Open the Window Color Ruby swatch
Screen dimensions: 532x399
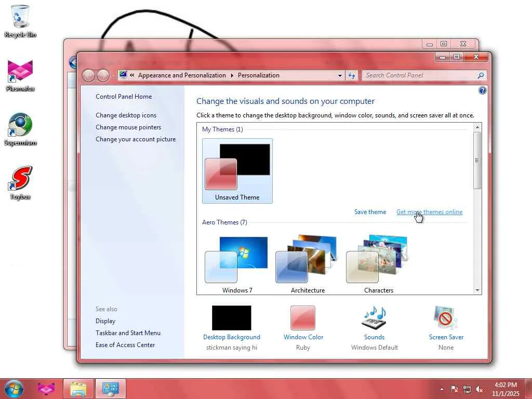click(x=303, y=318)
